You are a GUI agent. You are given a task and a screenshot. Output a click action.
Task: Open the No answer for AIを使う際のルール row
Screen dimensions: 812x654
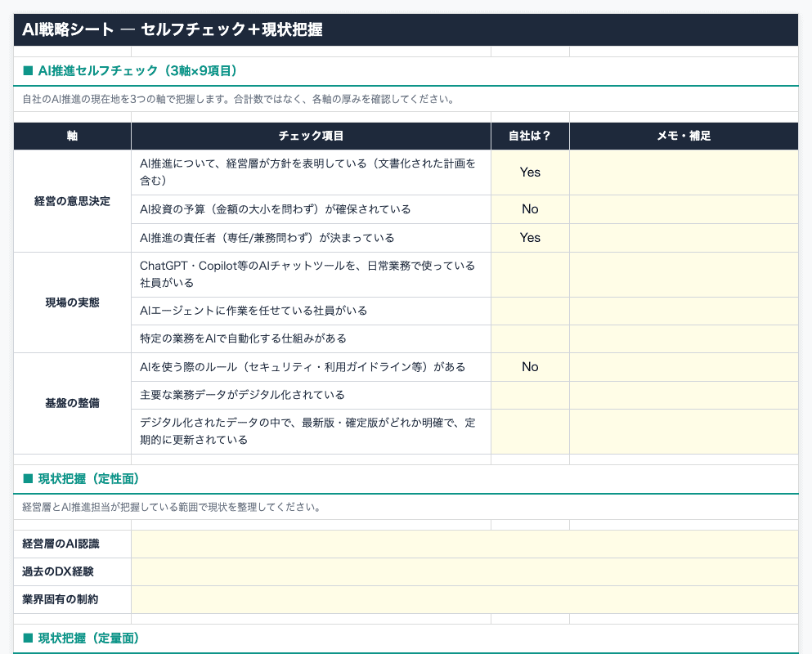[530, 367]
